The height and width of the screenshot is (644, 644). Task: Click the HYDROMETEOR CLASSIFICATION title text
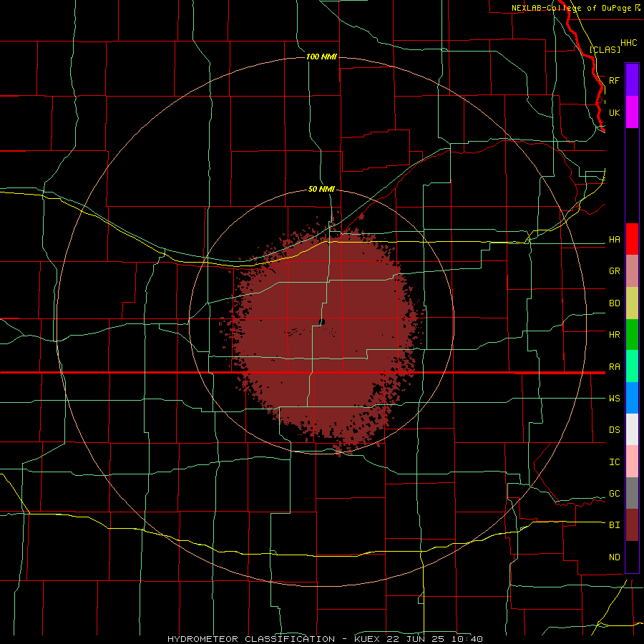point(251,639)
